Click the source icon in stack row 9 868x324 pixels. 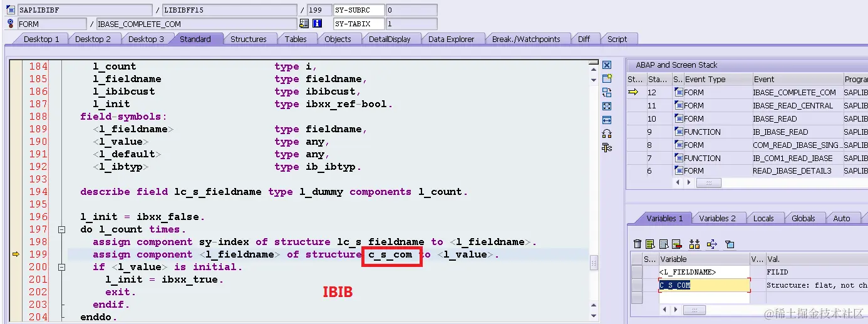tap(678, 132)
